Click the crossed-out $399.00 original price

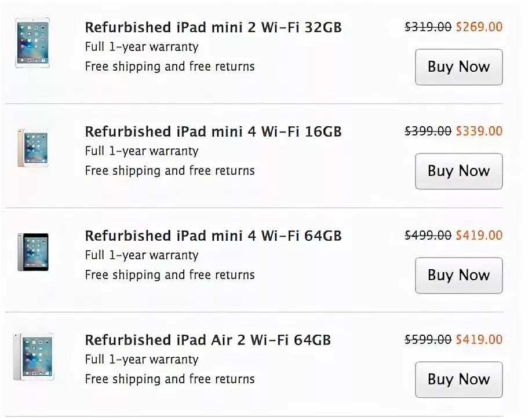click(x=428, y=131)
